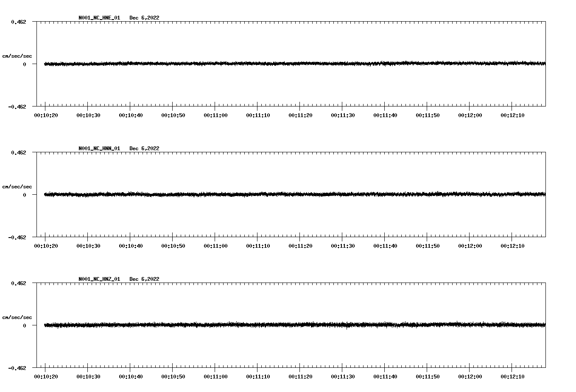Click time label 00:10:30 under HNE plot
Screen dimensions: 576x392
tap(88, 115)
